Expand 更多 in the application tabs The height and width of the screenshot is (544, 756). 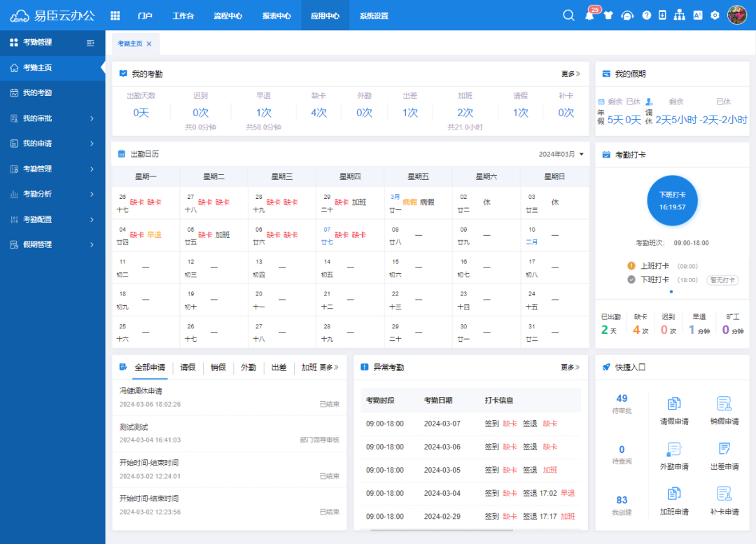(x=329, y=368)
